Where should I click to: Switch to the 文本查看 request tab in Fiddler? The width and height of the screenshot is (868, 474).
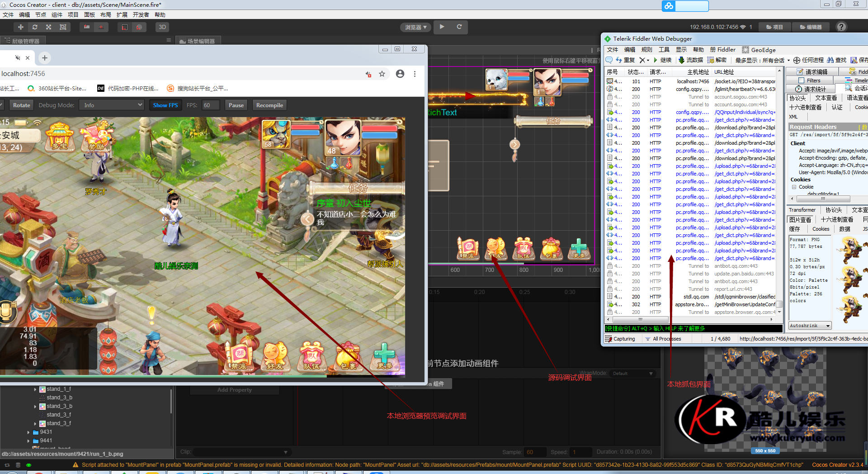826,98
